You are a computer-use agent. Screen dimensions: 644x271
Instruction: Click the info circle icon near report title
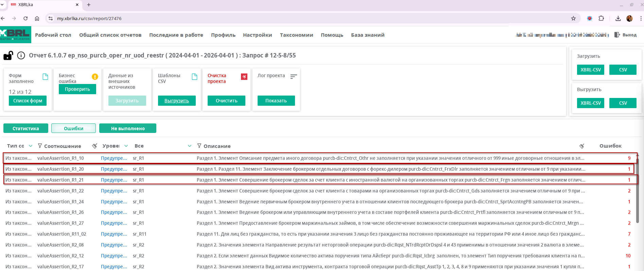pyautogui.click(x=21, y=55)
